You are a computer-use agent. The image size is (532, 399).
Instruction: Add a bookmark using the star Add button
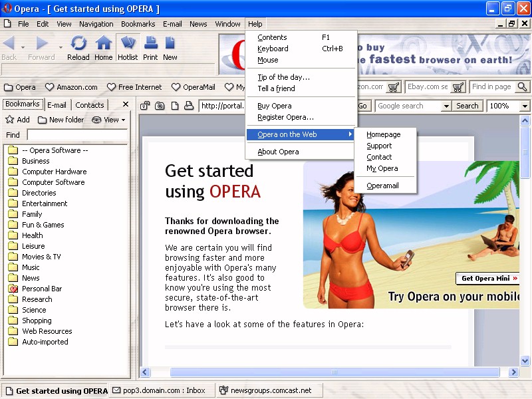pyautogui.click(x=17, y=120)
